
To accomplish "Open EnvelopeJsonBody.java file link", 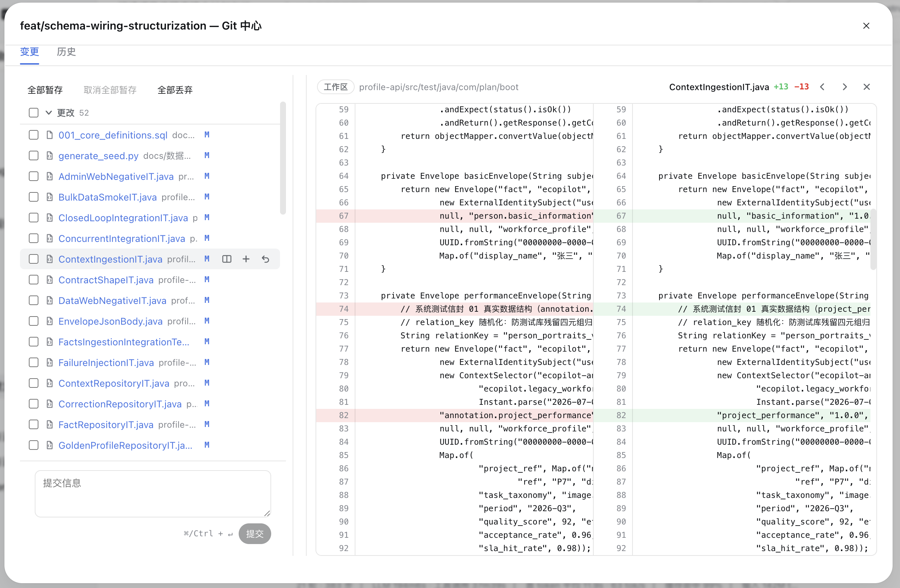I will coord(110,321).
